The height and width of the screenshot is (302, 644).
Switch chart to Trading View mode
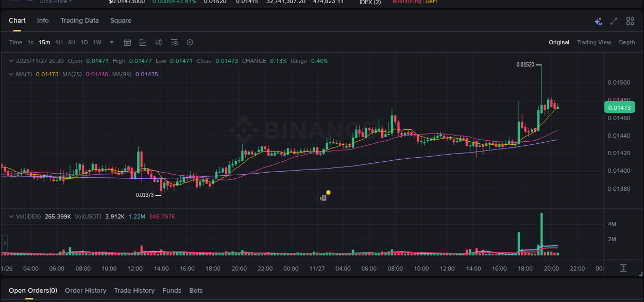pos(594,42)
